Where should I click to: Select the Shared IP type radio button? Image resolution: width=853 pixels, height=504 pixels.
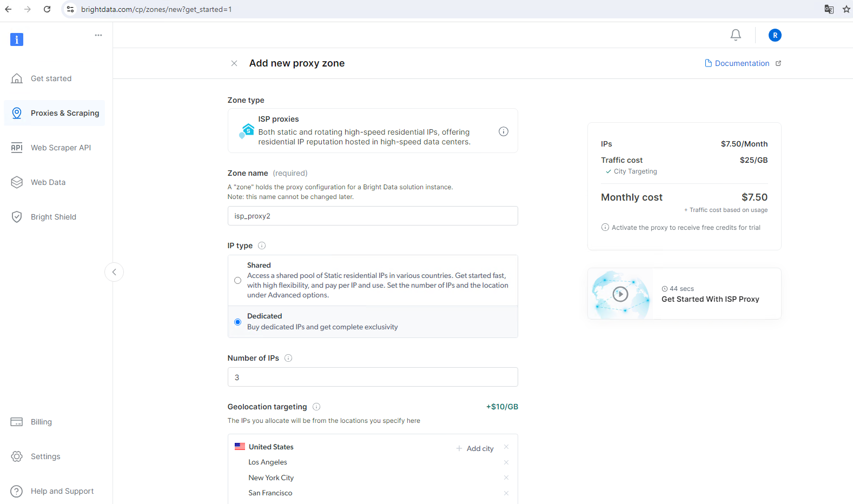[237, 280]
